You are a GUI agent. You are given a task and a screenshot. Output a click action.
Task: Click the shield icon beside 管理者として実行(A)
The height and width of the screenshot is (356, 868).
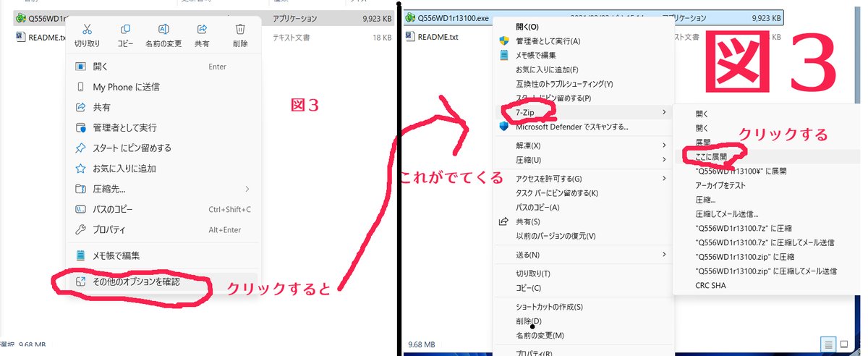pyautogui.click(x=504, y=41)
